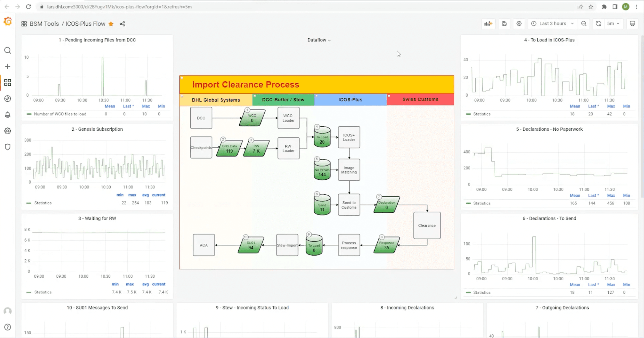Click the WCO count node in flow diagram

(x=252, y=118)
